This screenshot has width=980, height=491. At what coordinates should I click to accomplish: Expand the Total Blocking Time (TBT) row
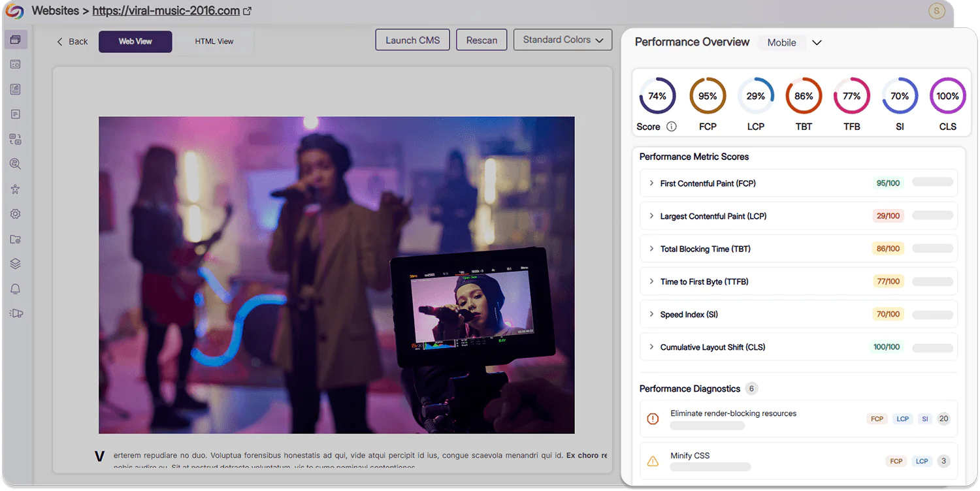point(798,249)
